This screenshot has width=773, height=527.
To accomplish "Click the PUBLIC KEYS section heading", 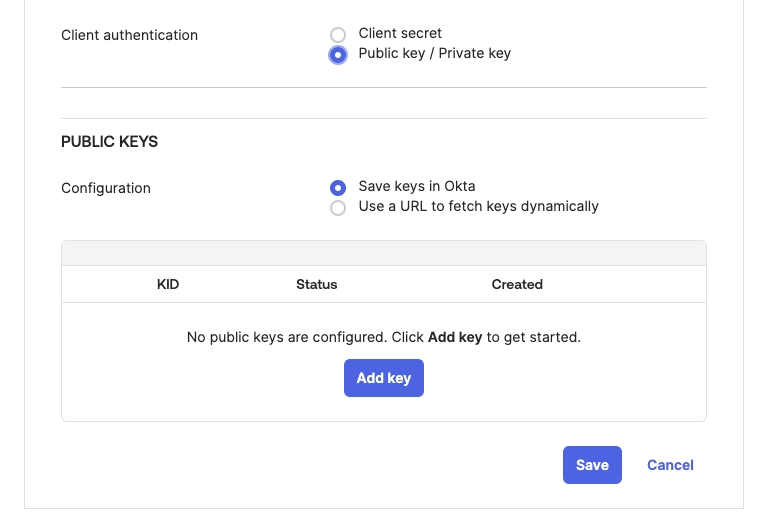I will pos(109,142).
